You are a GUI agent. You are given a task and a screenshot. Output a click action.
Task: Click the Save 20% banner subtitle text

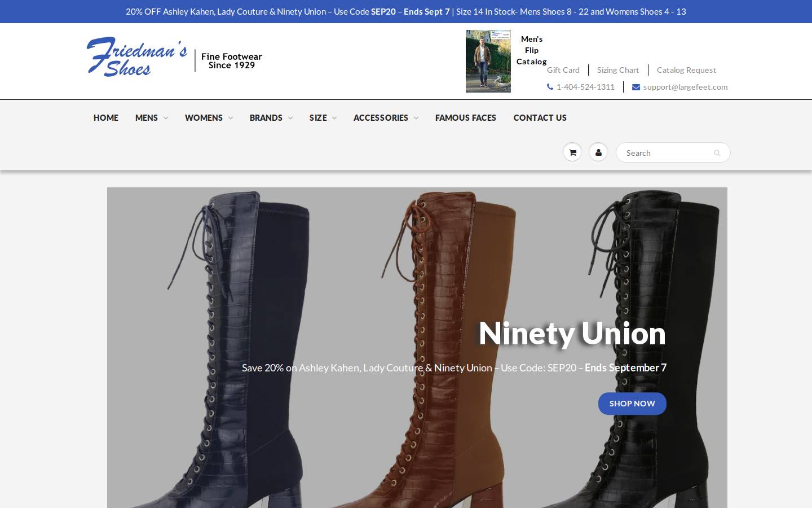(454, 367)
